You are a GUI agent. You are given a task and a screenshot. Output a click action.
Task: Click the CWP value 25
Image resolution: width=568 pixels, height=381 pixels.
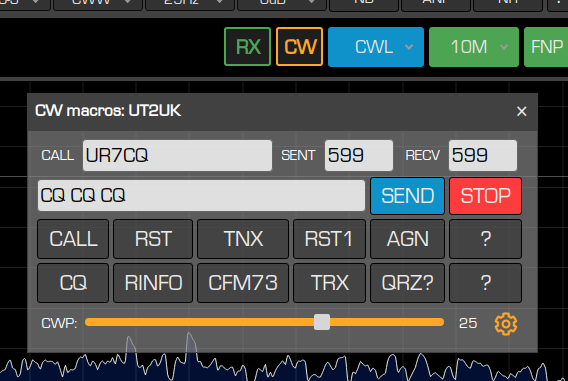click(x=468, y=323)
